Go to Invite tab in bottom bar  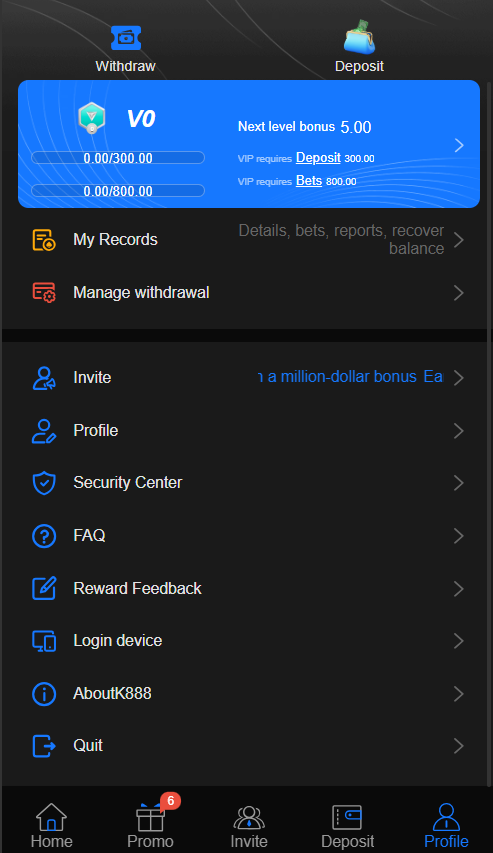click(x=249, y=826)
